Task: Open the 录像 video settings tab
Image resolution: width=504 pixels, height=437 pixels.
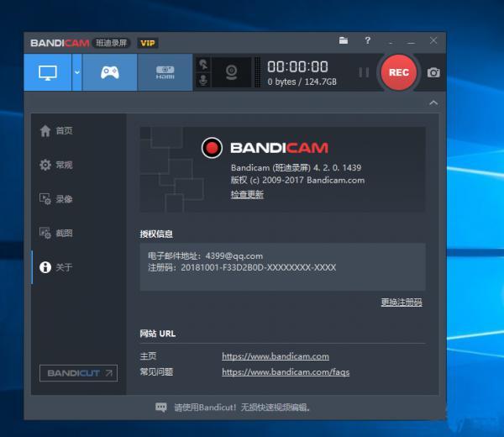Action: tap(56, 199)
